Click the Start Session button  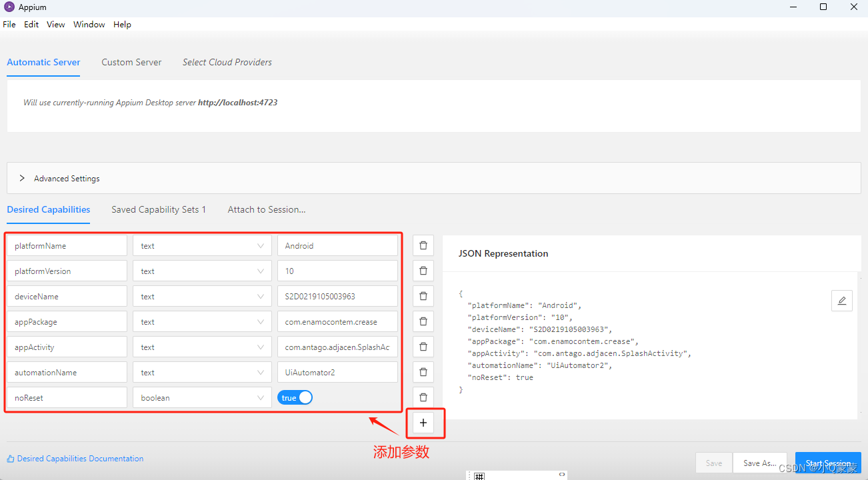coord(828,463)
